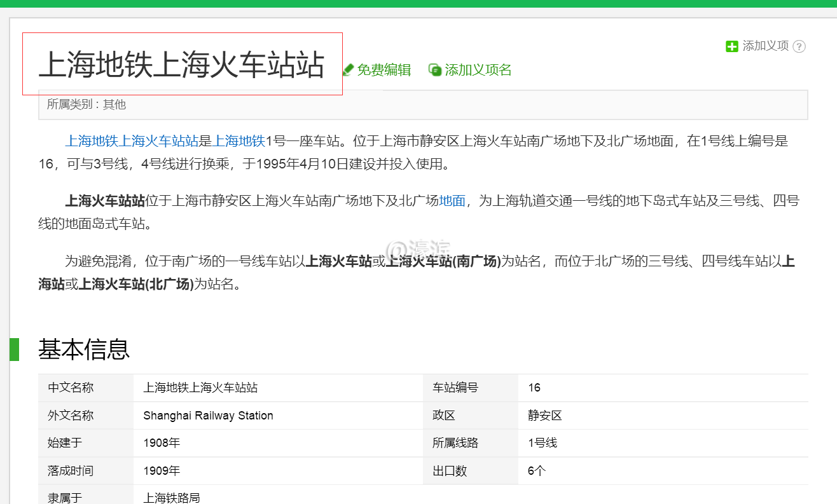Click the green icon before 添加义项名

[x=435, y=70]
